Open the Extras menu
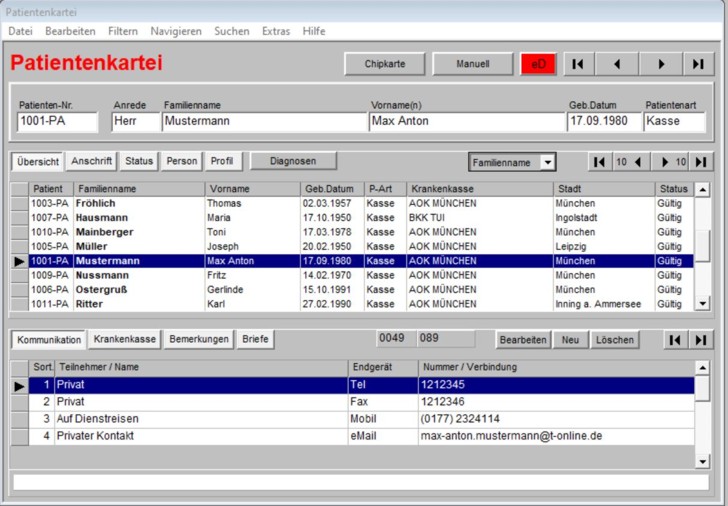 276,31
